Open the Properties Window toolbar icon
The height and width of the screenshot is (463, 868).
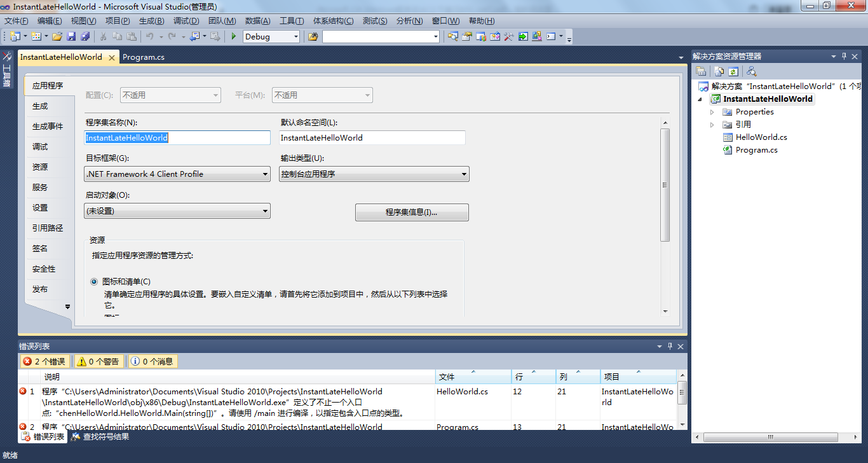467,36
